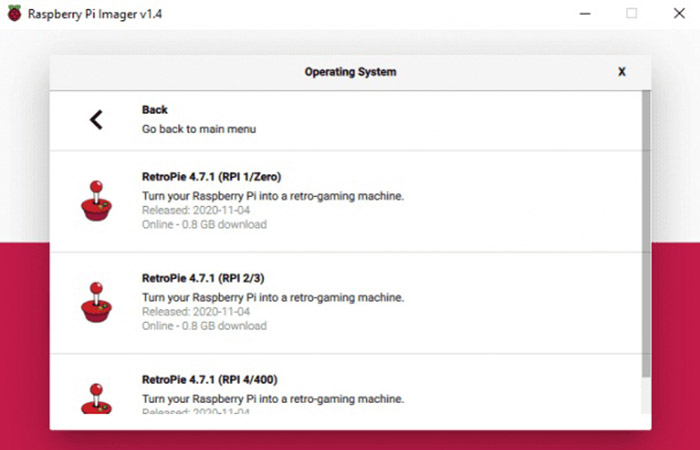
Task: Click the 'Operating System' dialog heading
Action: 350,72
